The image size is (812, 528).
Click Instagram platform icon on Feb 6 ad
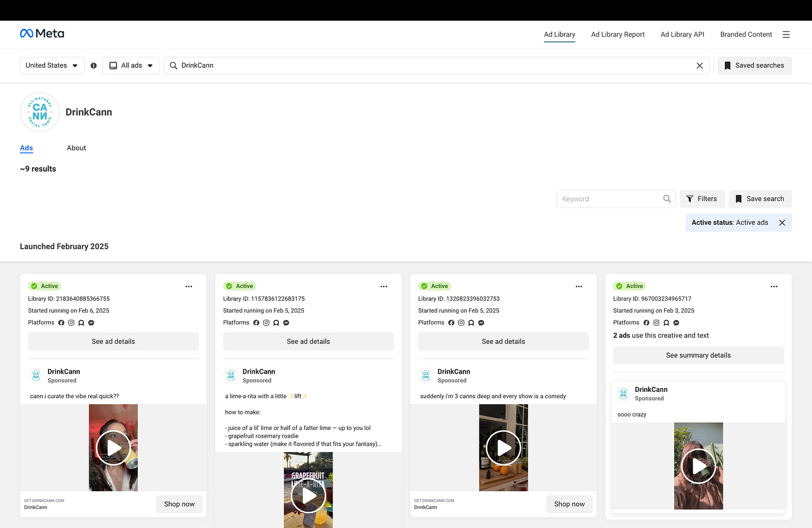[71, 323]
